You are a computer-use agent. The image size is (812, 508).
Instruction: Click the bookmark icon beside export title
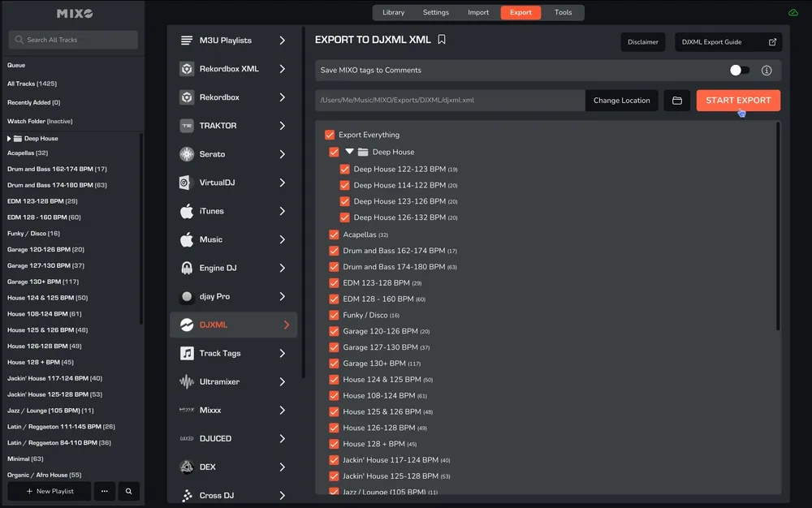point(442,39)
